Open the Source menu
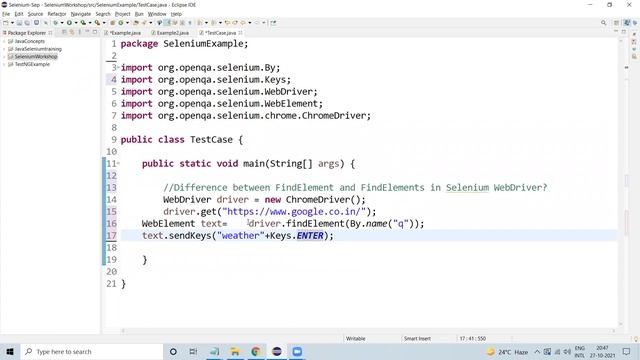This screenshot has height=360, width=640. [35, 14]
